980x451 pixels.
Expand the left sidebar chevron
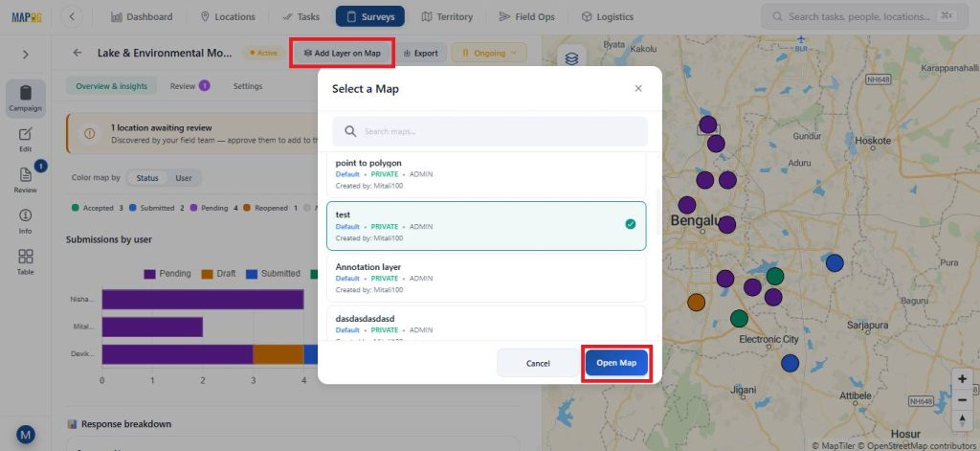point(25,55)
